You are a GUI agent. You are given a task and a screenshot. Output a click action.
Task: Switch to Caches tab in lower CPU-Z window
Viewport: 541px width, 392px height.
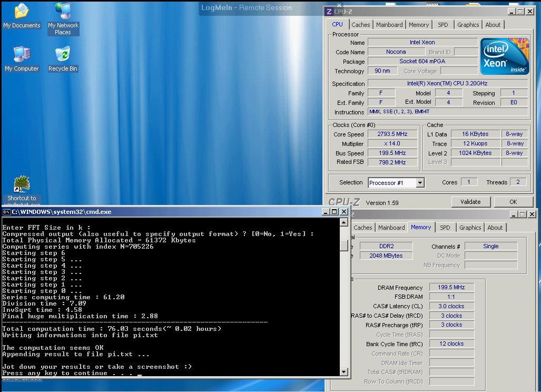(362, 228)
